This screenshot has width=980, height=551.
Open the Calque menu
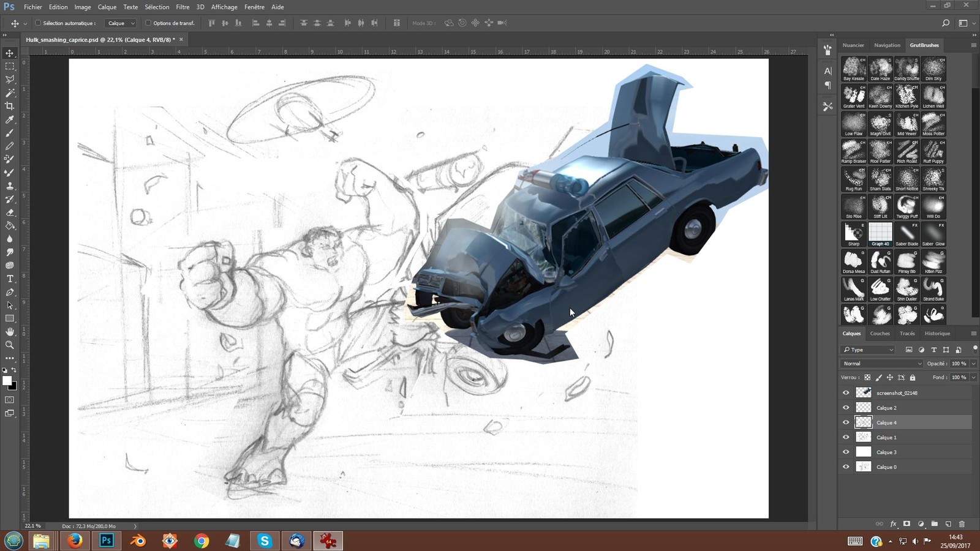point(107,7)
